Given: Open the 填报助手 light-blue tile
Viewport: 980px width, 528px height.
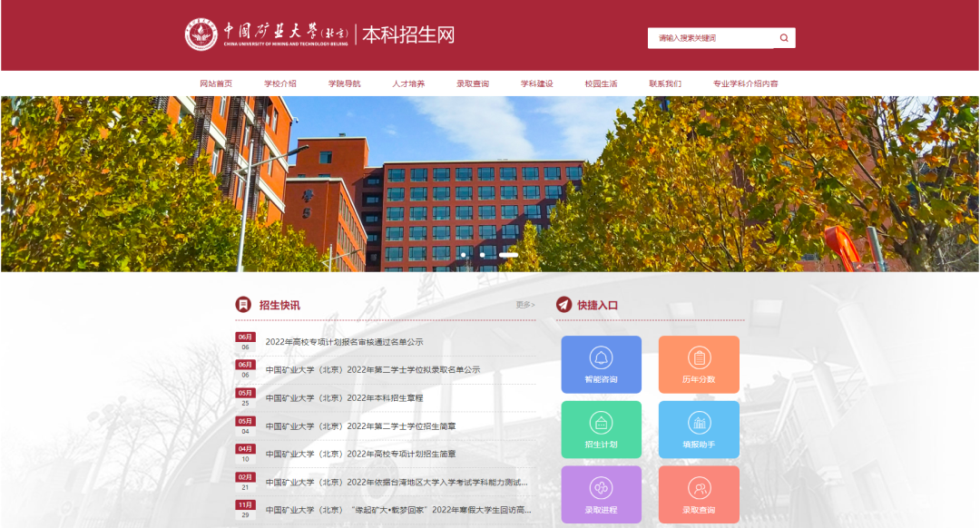Looking at the screenshot, I should pyautogui.click(x=699, y=429).
